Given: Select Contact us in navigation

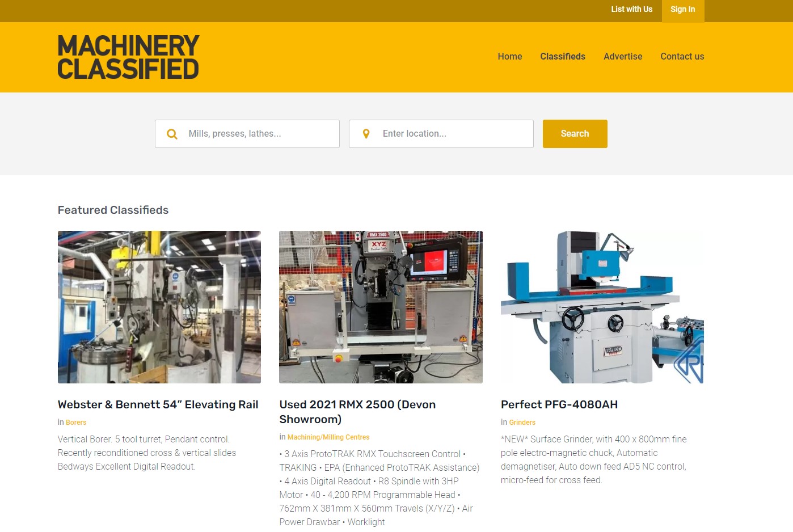Looking at the screenshot, I should point(682,56).
